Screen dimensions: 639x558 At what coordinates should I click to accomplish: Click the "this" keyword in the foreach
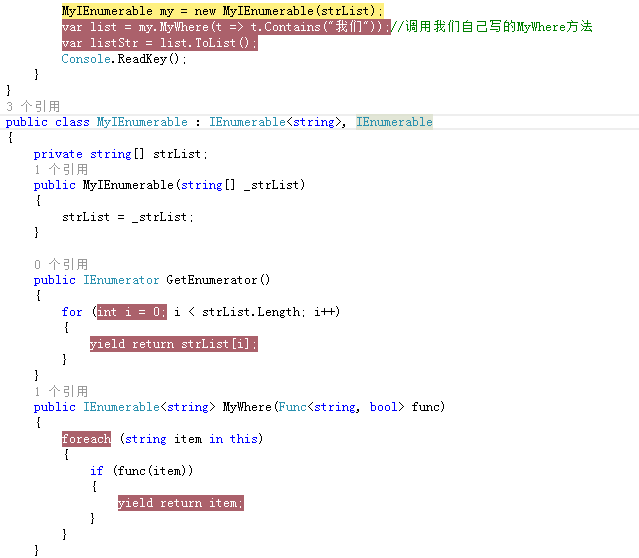(244, 439)
